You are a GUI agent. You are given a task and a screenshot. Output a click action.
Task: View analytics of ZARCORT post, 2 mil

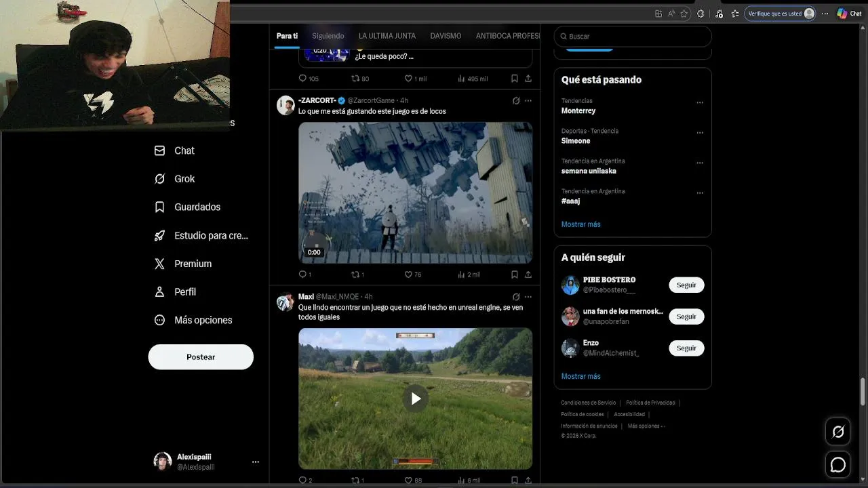(x=469, y=274)
